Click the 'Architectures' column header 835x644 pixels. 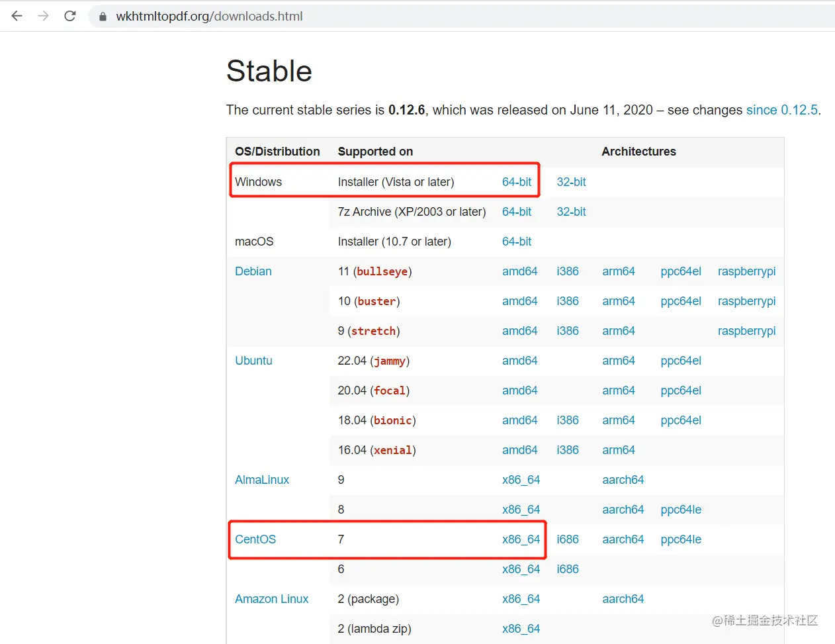[x=638, y=152]
